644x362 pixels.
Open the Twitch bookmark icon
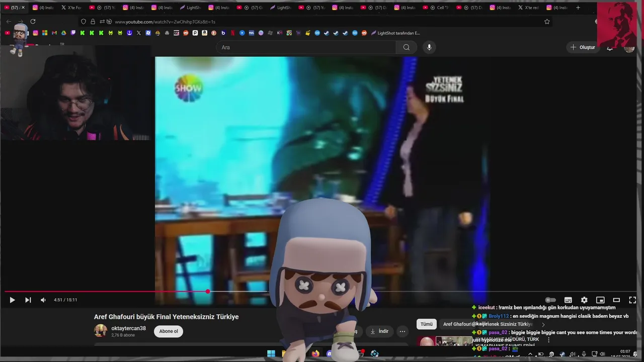point(73,33)
